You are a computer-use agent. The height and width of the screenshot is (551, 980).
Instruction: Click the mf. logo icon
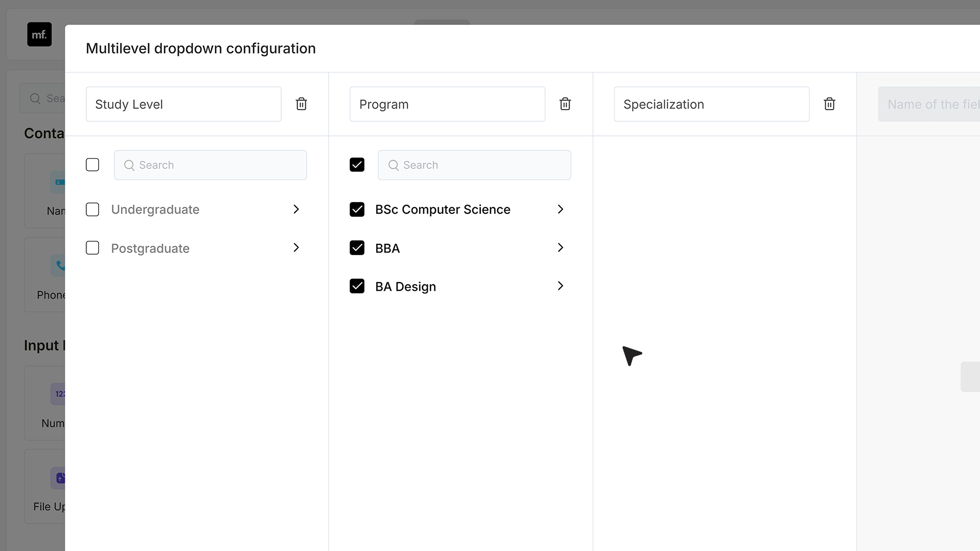coord(39,34)
